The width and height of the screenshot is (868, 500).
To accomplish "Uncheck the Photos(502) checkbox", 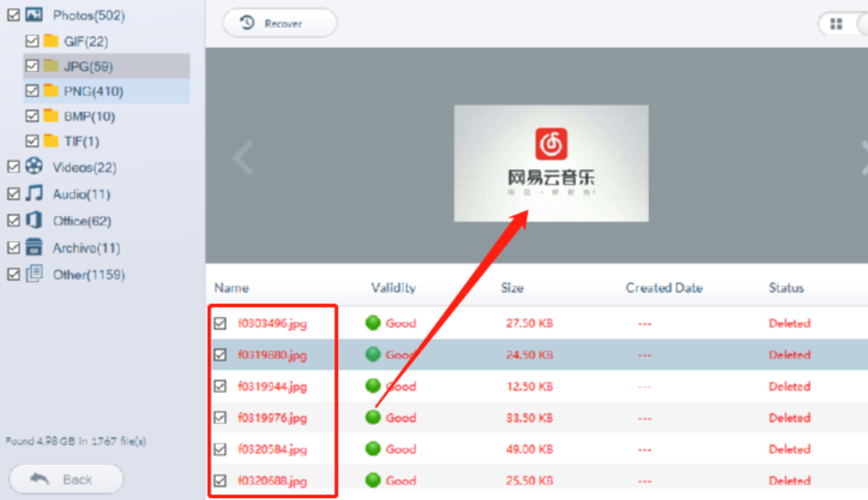I will click(13, 15).
